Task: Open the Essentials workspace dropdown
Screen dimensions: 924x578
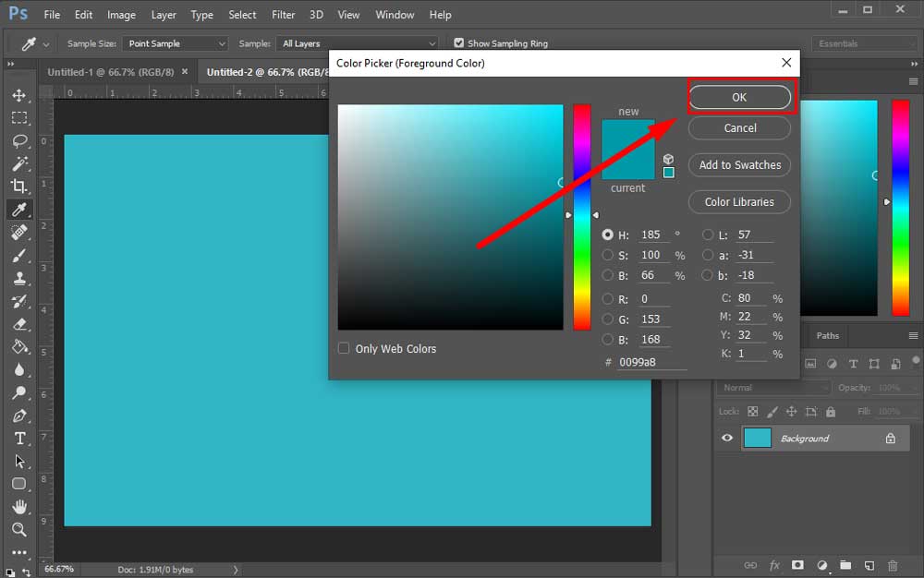Action: [x=864, y=43]
